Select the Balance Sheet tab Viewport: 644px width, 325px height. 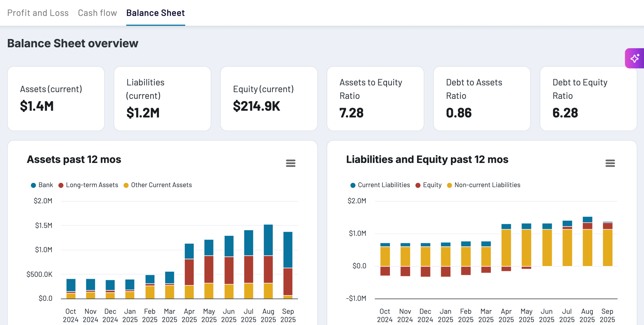[x=155, y=13]
